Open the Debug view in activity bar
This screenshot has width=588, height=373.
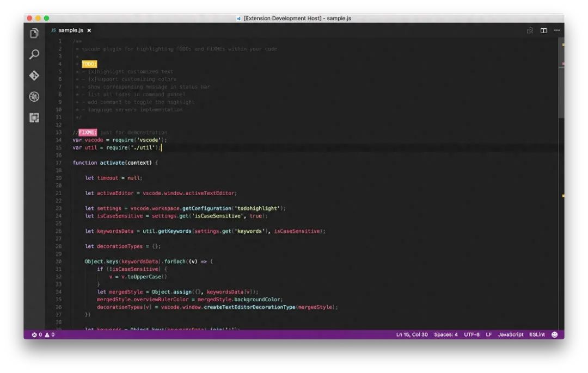(34, 97)
